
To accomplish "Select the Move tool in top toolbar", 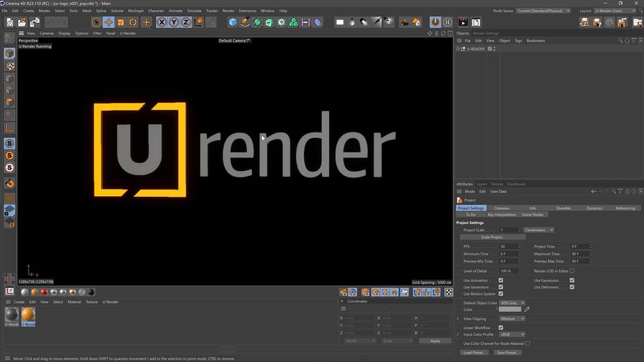I will [109, 22].
